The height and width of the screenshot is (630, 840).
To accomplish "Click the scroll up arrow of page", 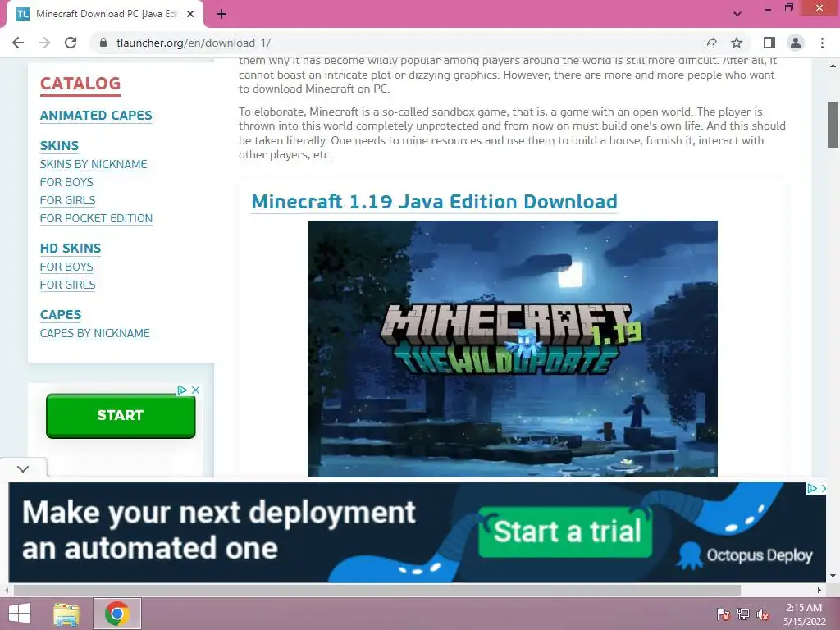I will pyautogui.click(x=833, y=66).
